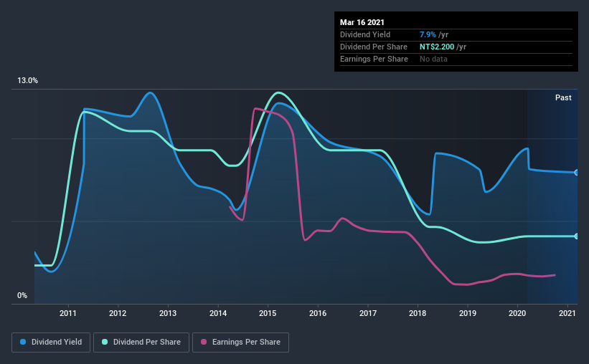Click the Past label on chart
Screen dimensions: 589x364
point(563,97)
